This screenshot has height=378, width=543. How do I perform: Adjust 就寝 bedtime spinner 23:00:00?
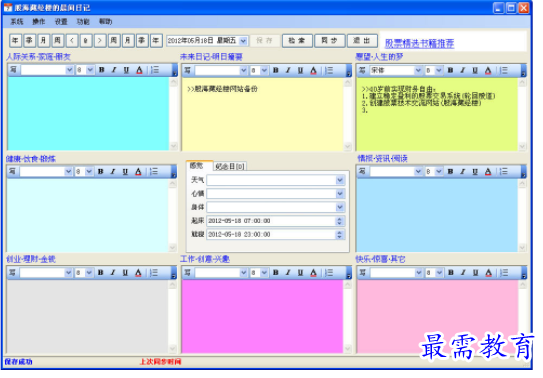click(340, 235)
